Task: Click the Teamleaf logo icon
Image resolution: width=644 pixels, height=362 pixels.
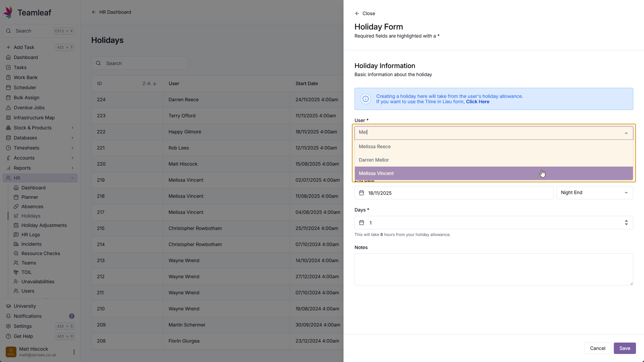Action: (8, 12)
